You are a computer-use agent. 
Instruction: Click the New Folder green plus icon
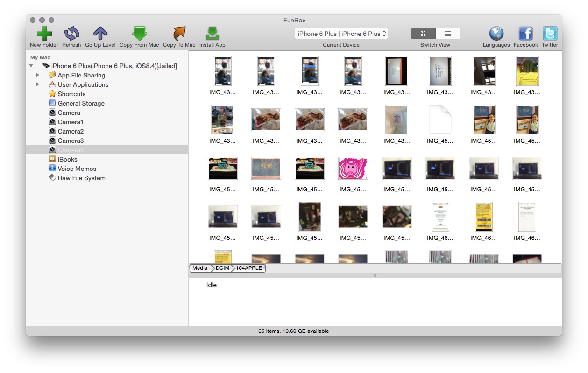click(44, 34)
